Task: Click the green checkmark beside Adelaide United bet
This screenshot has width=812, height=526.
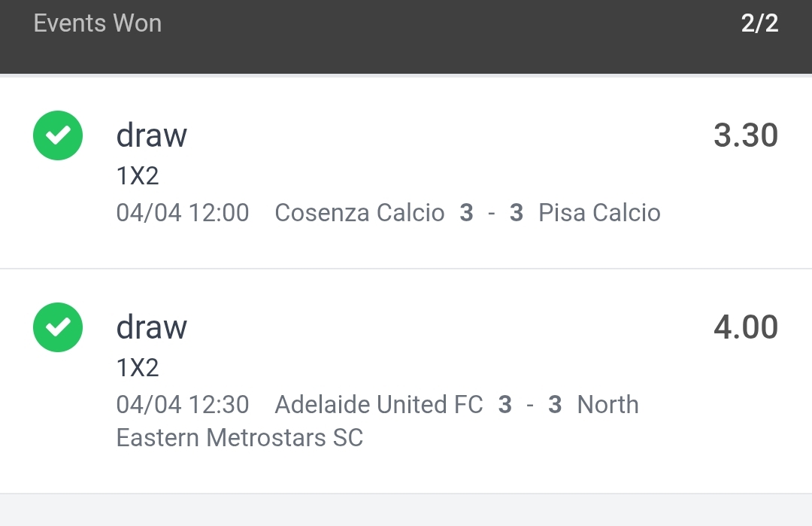Action: (x=58, y=327)
